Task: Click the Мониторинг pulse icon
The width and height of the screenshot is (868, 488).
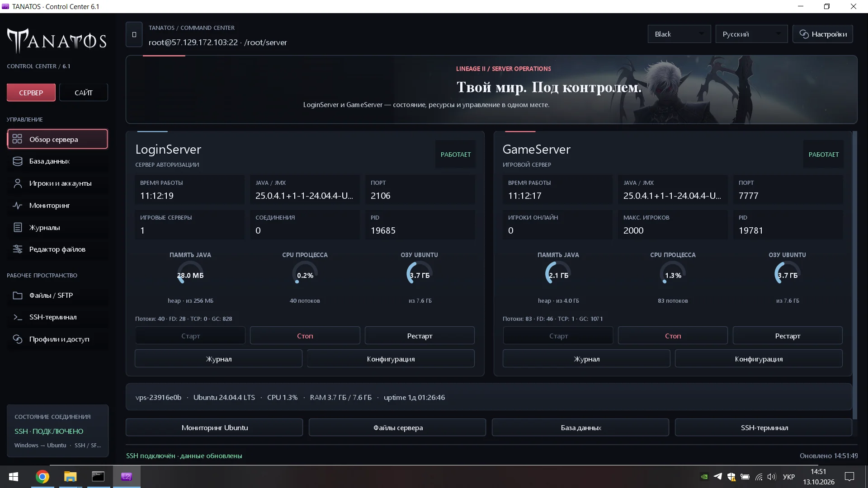Action: (x=18, y=206)
